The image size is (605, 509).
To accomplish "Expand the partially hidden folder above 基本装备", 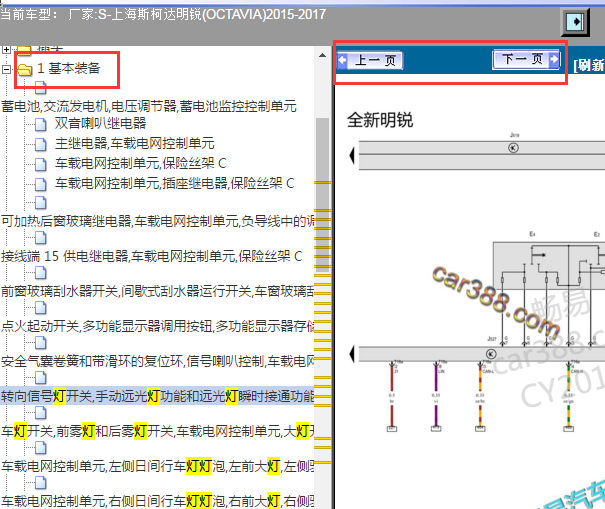I will [x=6, y=49].
